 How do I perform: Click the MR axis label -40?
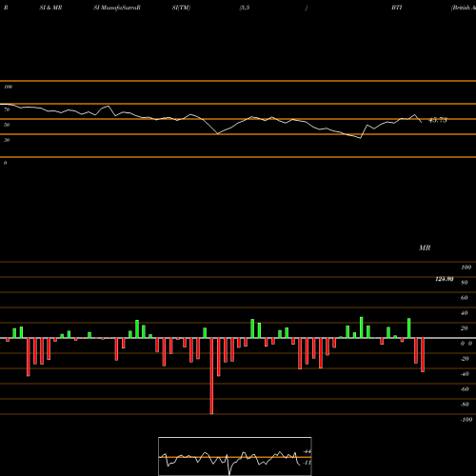pos(465,374)
